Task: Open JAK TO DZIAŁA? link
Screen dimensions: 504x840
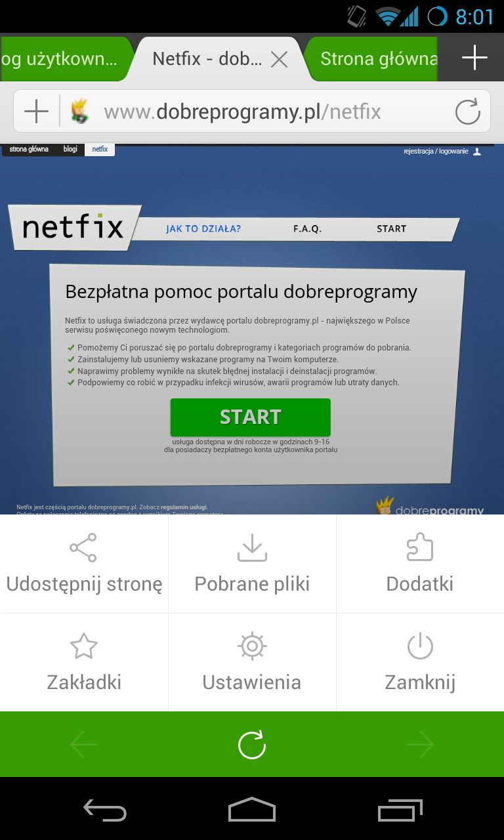Action: (x=203, y=229)
